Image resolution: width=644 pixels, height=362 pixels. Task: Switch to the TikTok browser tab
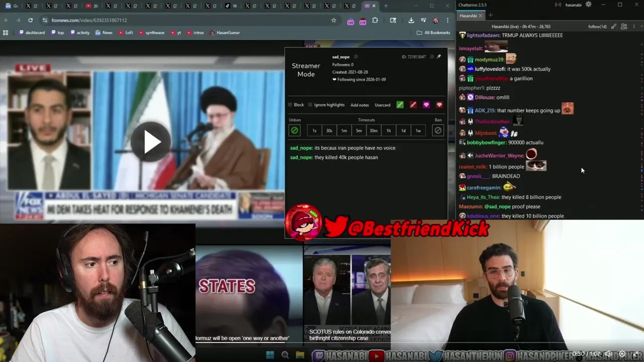point(231,6)
